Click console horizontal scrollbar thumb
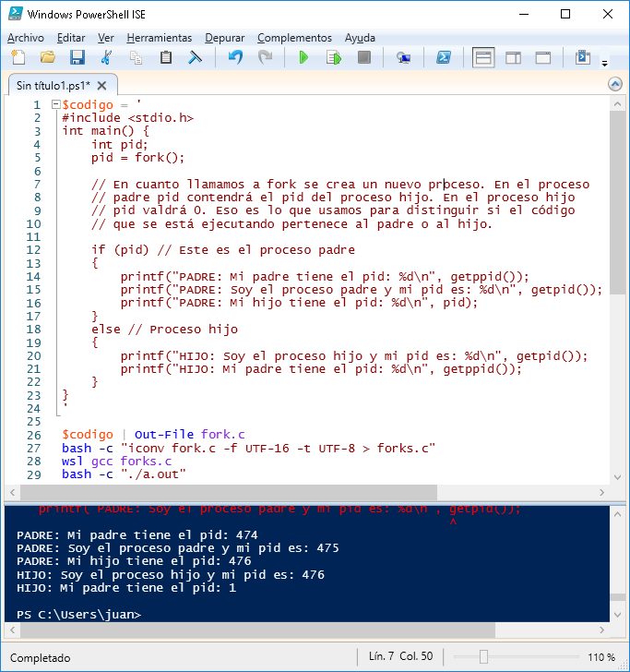The image size is (630, 672). click(257, 630)
